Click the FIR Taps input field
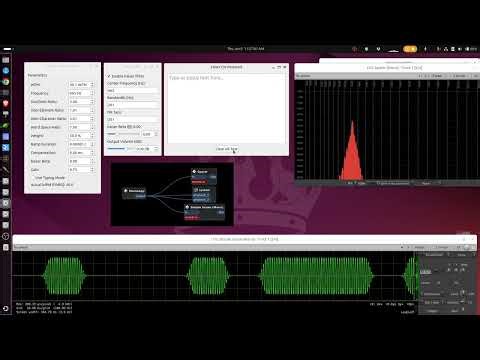Image resolution: width=480 pixels, height=360 pixels. tap(132, 119)
